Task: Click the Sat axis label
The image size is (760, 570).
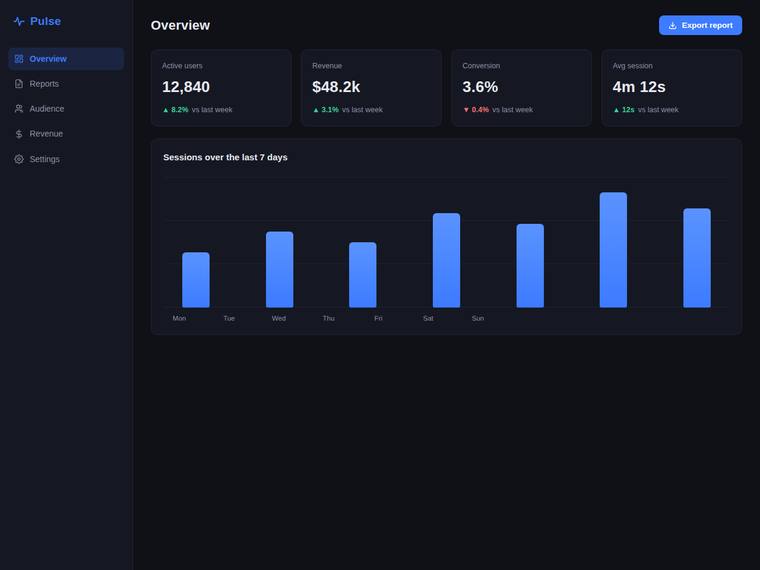Action: tap(428, 318)
